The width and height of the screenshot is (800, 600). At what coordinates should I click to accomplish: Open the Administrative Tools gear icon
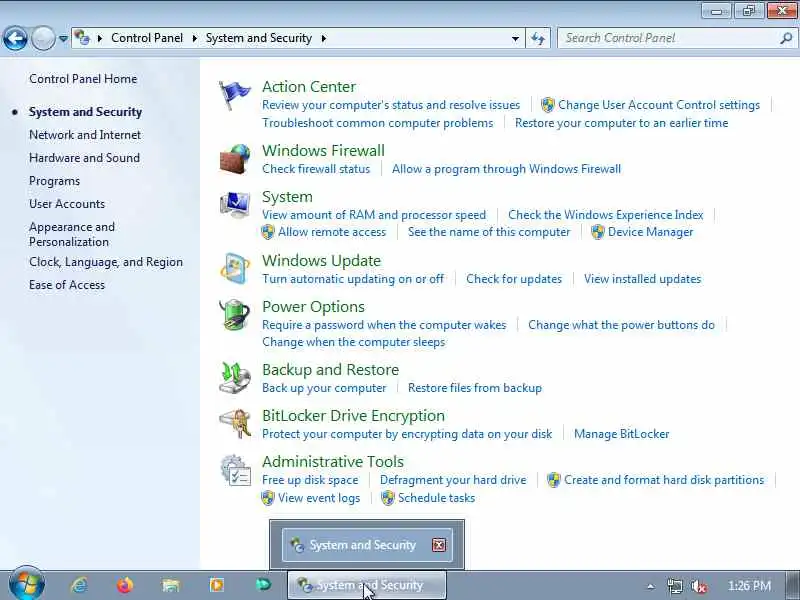[235, 470]
